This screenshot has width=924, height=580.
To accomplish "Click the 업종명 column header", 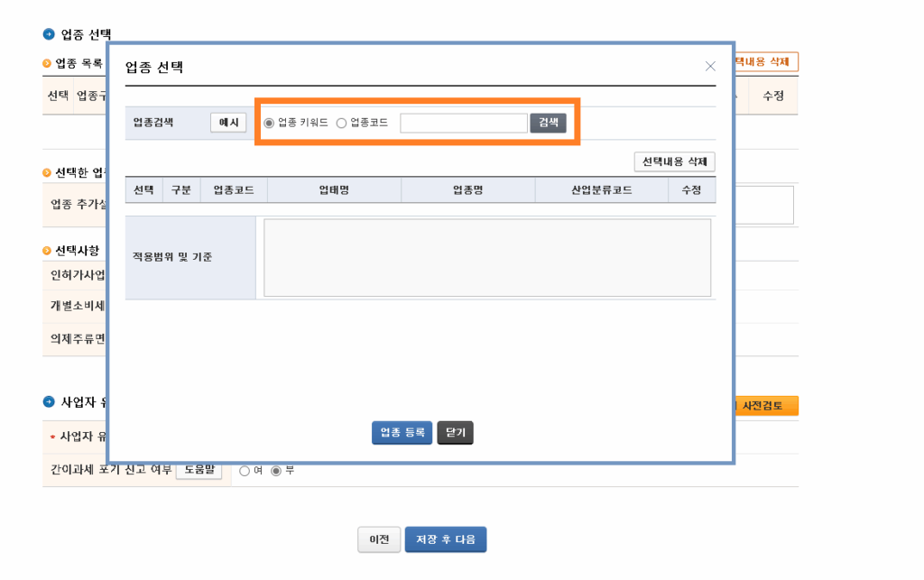I will (x=467, y=190).
